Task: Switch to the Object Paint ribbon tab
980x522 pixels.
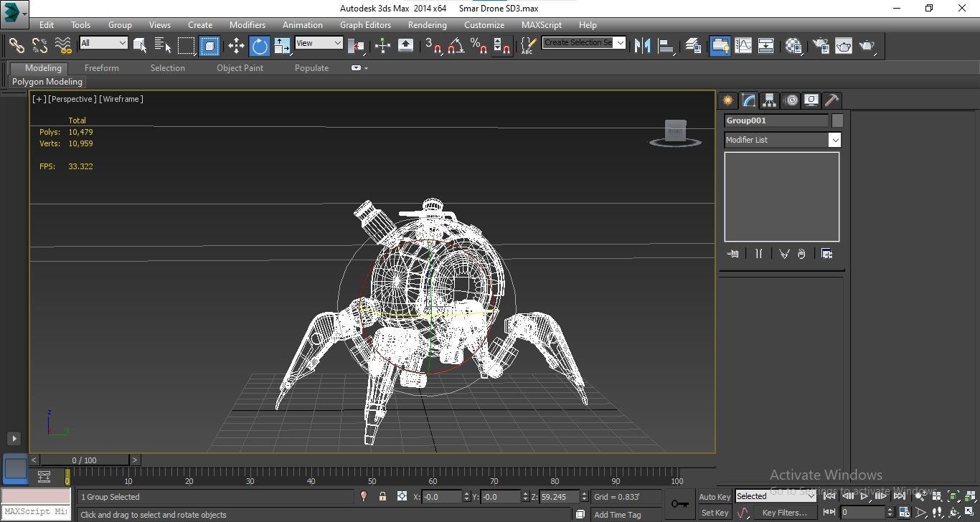Action: click(x=240, y=68)
